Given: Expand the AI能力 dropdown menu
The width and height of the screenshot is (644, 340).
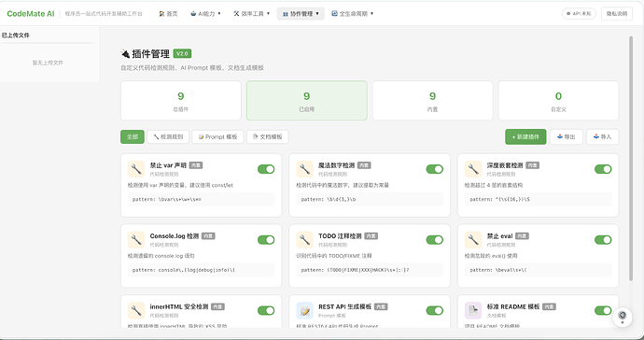Looking at the screenshot, I should [205, 14].
